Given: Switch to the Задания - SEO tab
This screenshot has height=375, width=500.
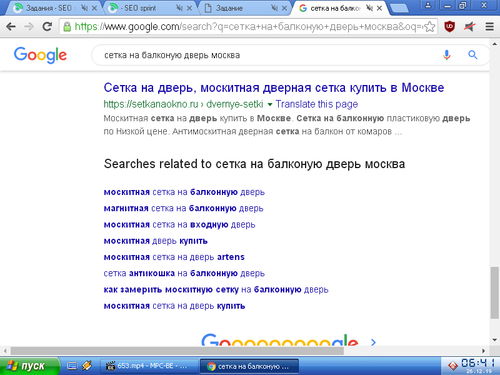Looking at the screenshot, I should (x=49, y=8).
